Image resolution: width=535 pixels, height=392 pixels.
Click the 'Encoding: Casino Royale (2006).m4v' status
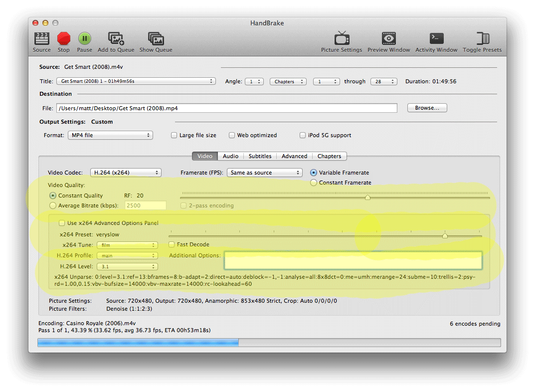87,323
